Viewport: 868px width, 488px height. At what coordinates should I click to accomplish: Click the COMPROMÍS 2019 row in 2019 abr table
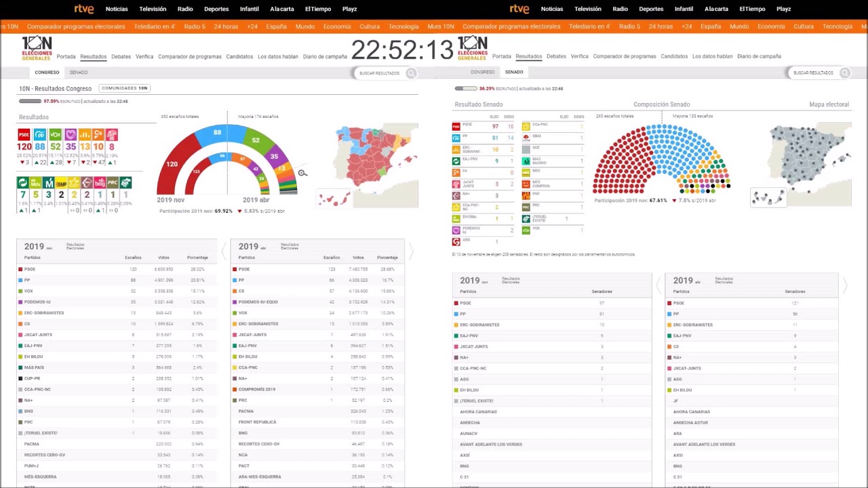click(317, 389)
